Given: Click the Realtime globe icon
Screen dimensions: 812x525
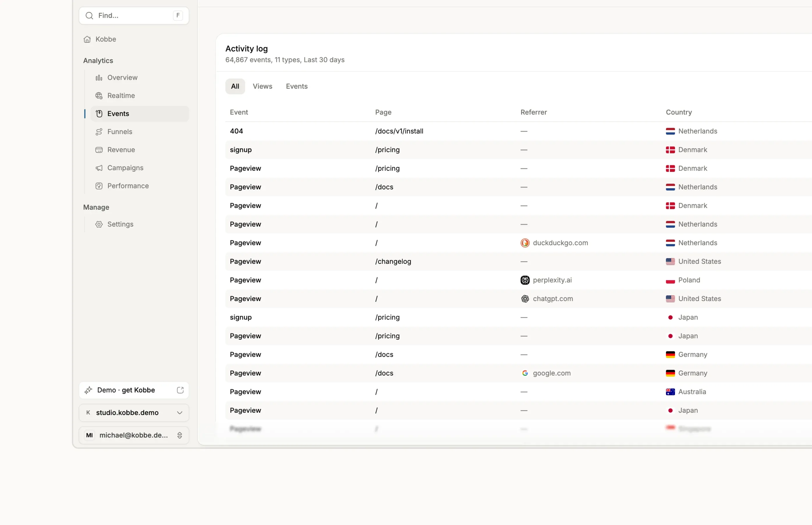Looking at the screenshot, I should pos(99,96).
